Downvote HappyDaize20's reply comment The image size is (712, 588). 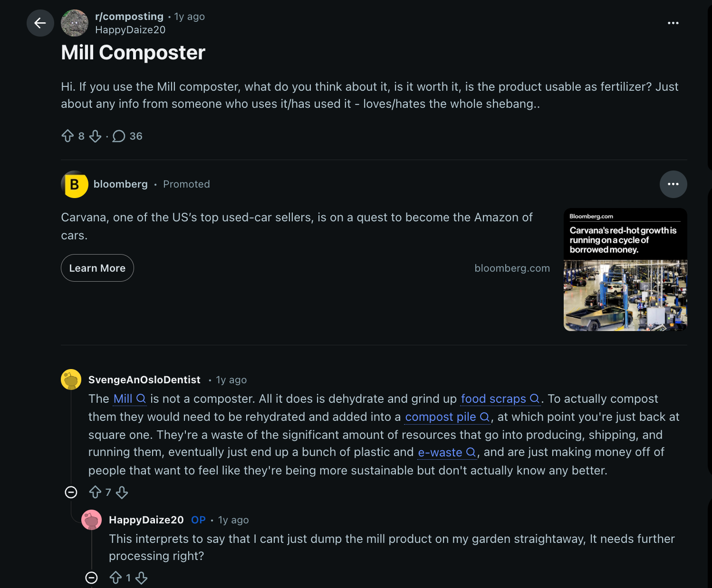pyautogui.click(x=142, y=578)
